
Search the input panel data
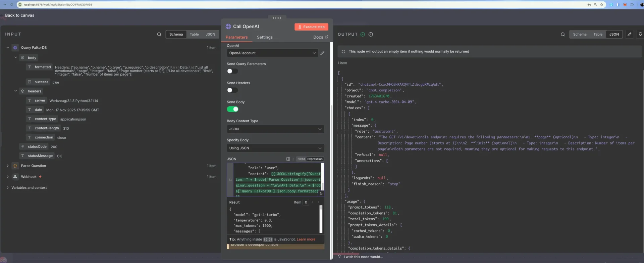159,34
